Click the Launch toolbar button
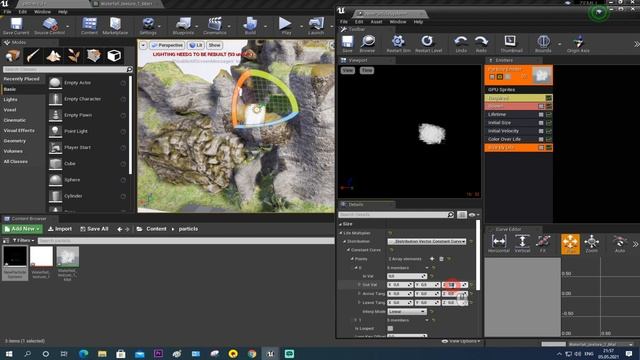The image size is (640, 360). pyautogui.click(x=316, y=26)
